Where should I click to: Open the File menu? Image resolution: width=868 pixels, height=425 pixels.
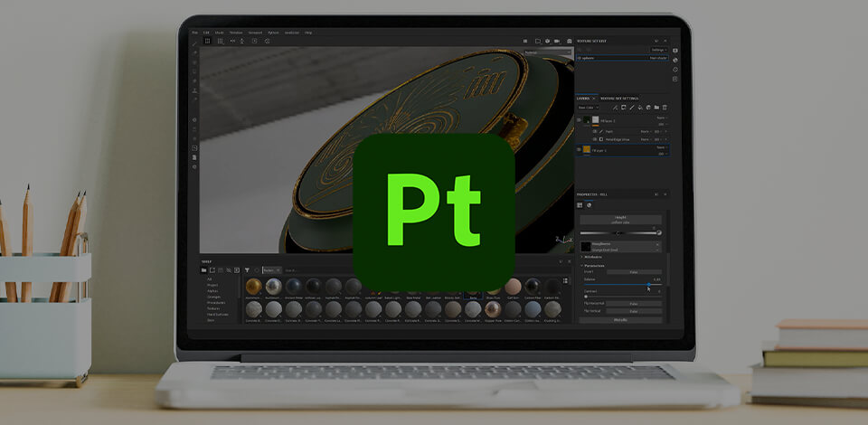(194, 33)
